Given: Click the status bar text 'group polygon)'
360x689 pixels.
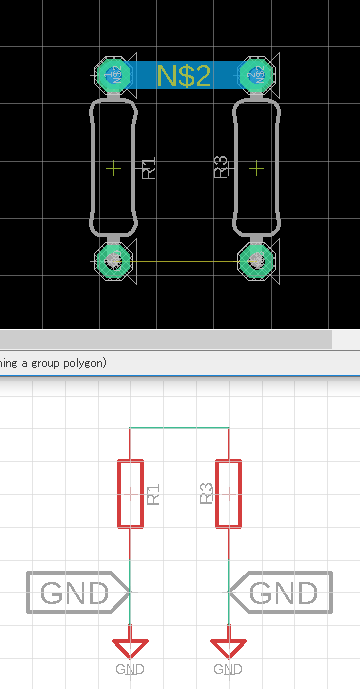Looking at the screenshot, I should point(69,363).
